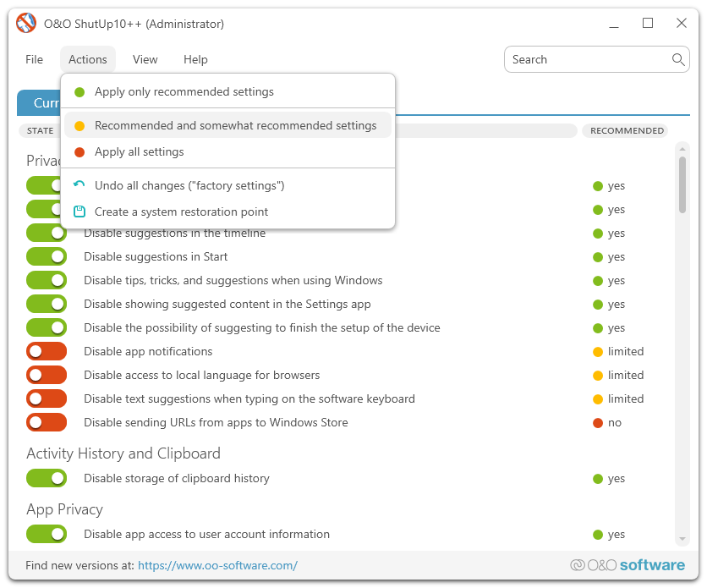
Task: Open the View menu
Action: click(145, 59)
